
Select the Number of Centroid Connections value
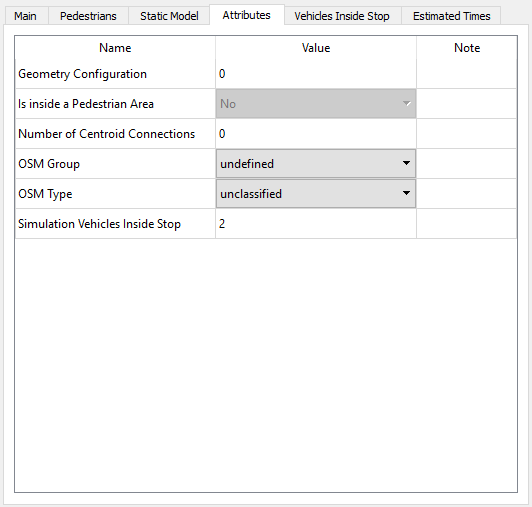(316, 134)
